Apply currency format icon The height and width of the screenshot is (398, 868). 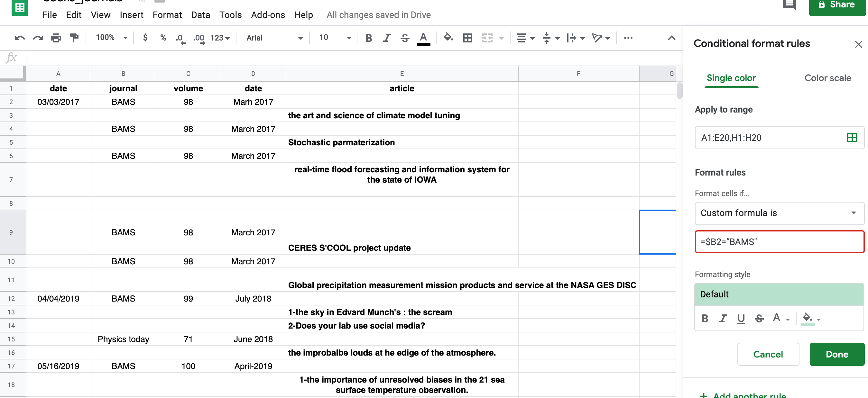click(x=145, y=38)
